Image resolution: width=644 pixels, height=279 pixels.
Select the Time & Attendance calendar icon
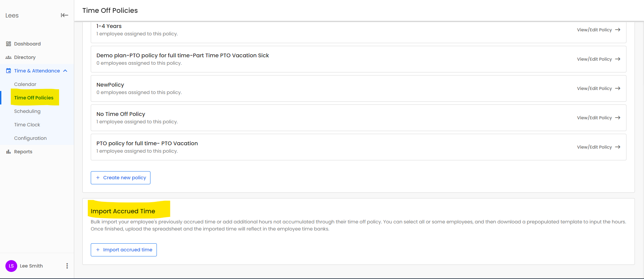8,71
